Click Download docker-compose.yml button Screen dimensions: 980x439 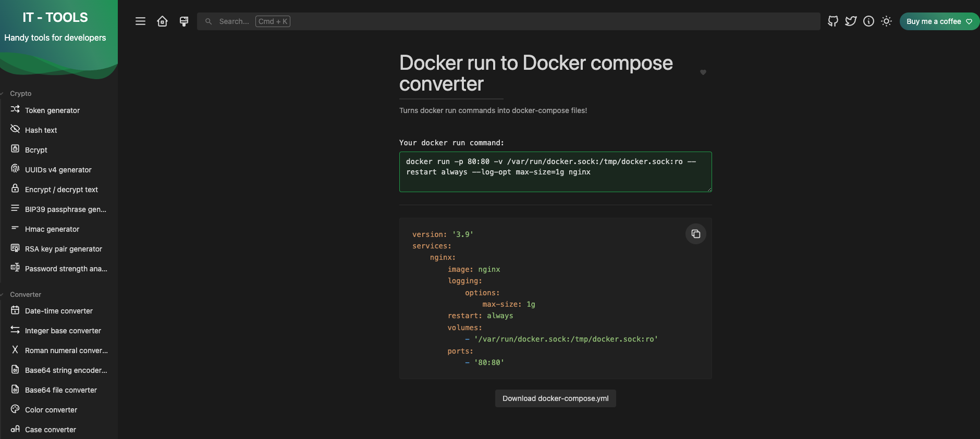click(x=555, y=398)
